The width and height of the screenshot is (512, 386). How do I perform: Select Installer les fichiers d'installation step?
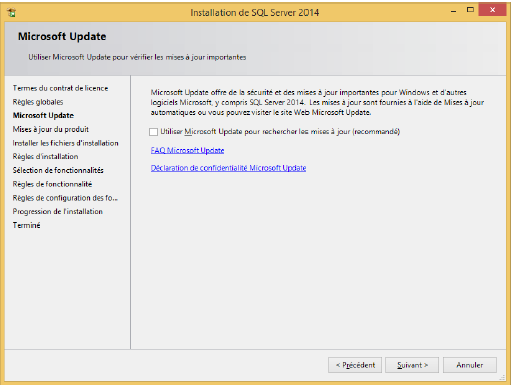pos(65,143)
